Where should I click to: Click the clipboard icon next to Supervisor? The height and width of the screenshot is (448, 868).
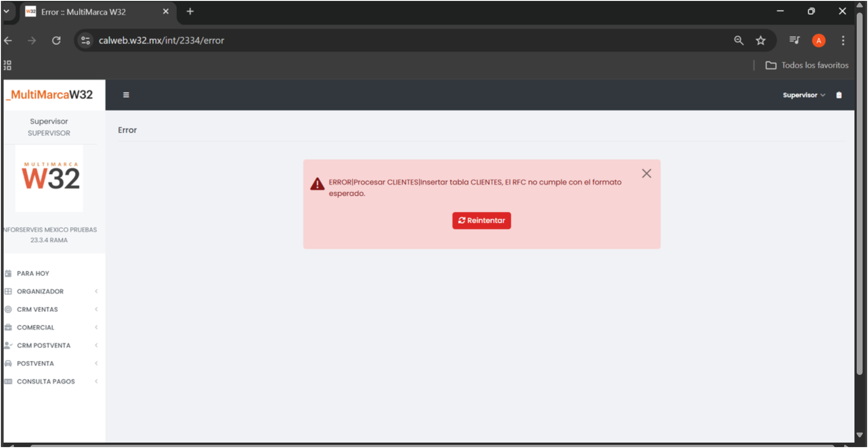point(839,95)
